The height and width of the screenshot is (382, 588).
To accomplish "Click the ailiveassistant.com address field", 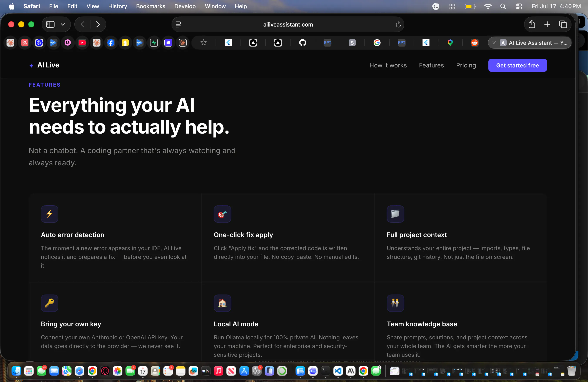I will tap(288, 24).
